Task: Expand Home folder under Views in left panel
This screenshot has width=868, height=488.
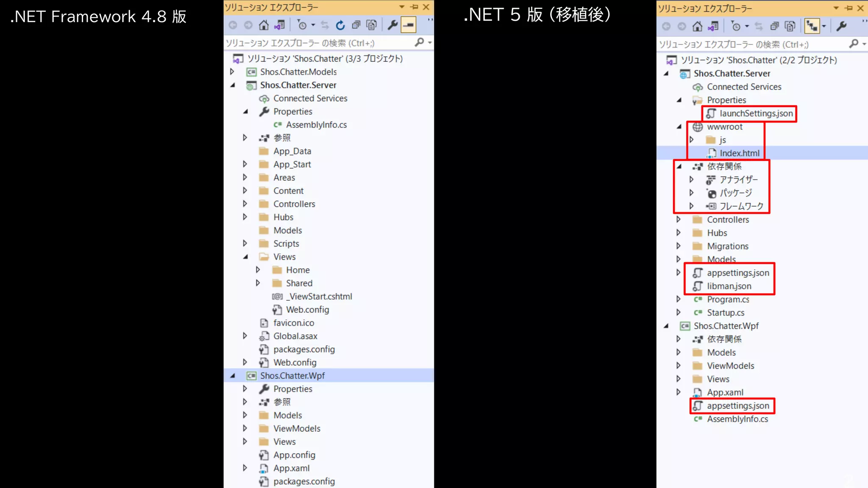Action: pos(258,270)
